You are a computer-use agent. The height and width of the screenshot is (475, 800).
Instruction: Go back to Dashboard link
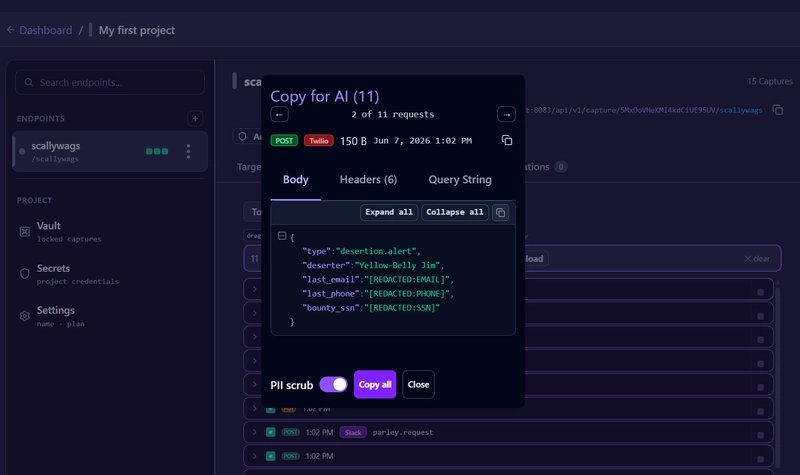[x=45, y=30]
